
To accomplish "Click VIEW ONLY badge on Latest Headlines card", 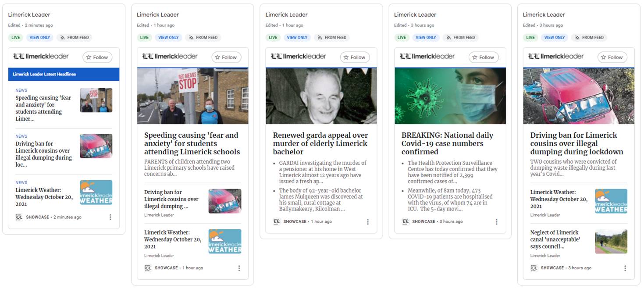I will 40,38.
